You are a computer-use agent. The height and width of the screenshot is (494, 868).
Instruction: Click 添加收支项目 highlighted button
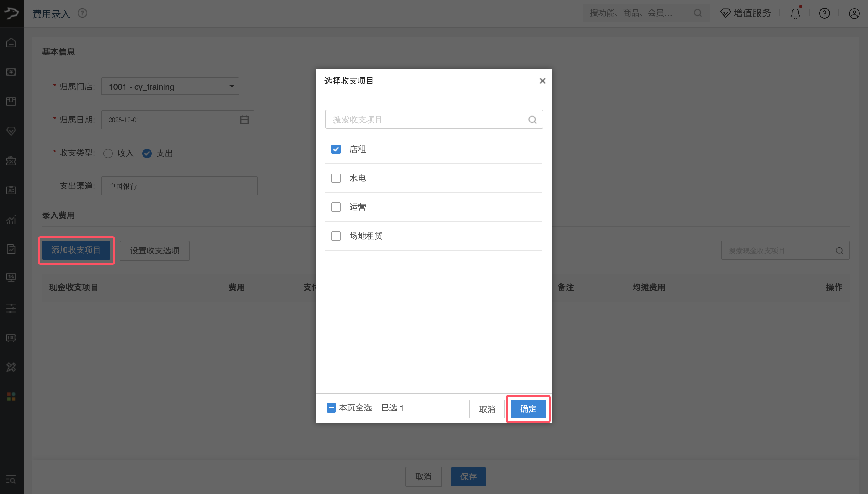tap(76, 250)
